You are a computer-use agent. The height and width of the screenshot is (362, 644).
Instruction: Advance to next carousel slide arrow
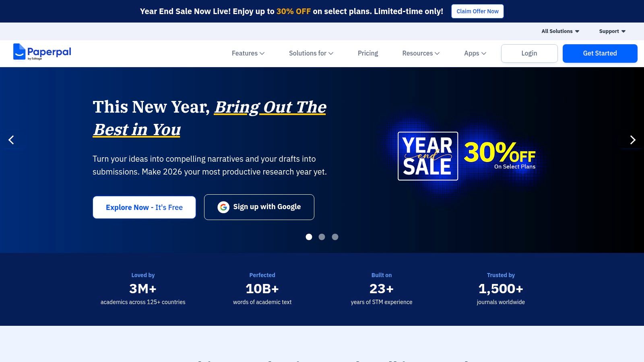[x=633, y=140]
